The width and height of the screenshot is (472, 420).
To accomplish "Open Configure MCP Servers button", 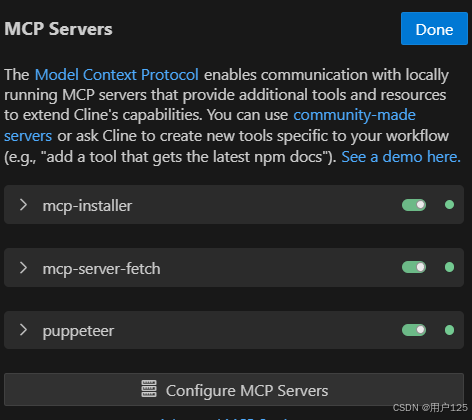I will coord(234,390).
